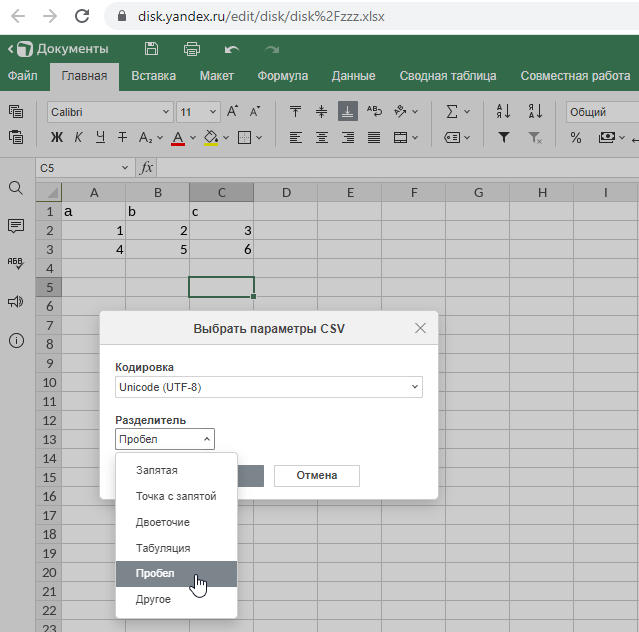This screenshot has height=632, width=639.
Task: Click the Save icon in the title bar
Action: [151, 49]
